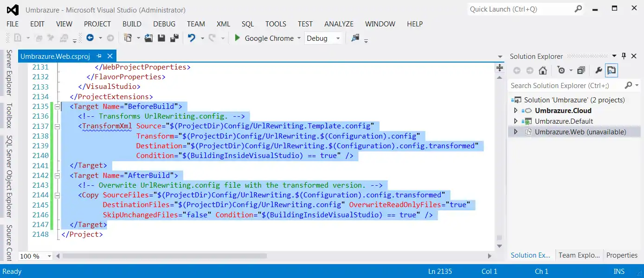
Task: Switch to the Properties tab
Action: (622, 255)
